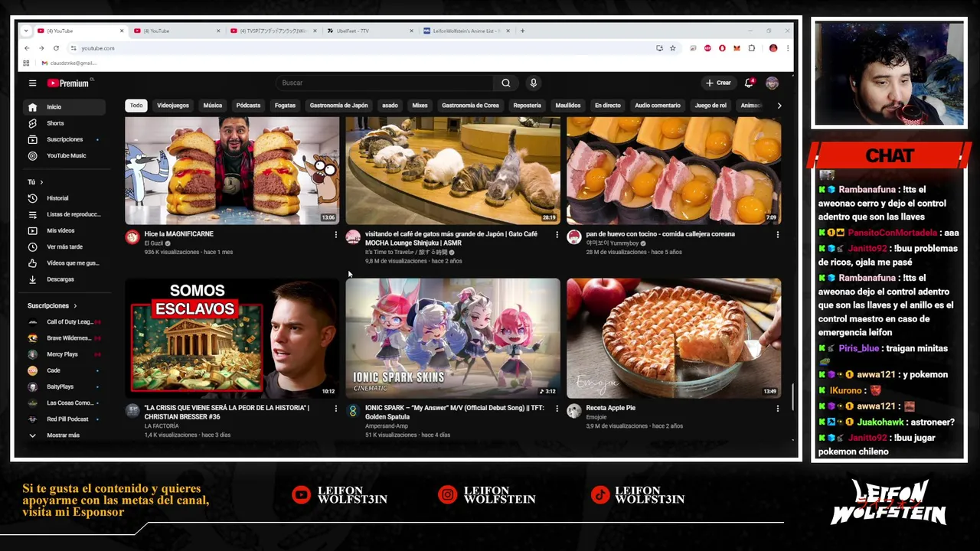Open Ver más tarde in the sidebar
The height and width of the screenshot is (551, 980).
point(64,246)
